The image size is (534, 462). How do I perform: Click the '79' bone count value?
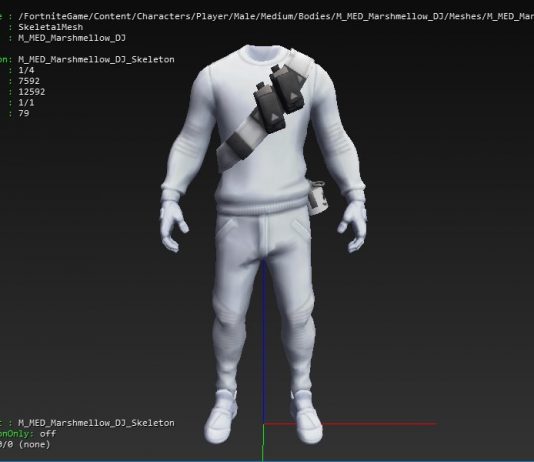tap(24, 113)
